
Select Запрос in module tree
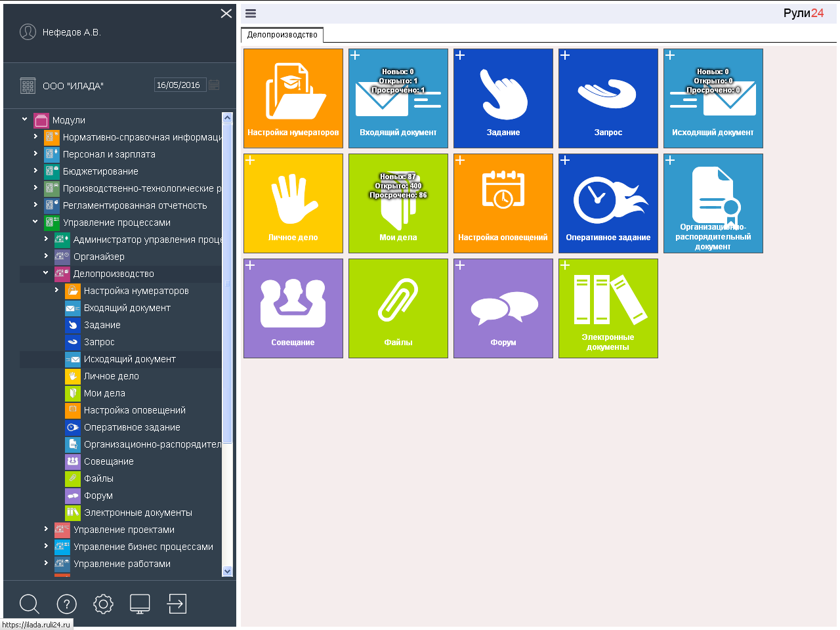[99, 342]
